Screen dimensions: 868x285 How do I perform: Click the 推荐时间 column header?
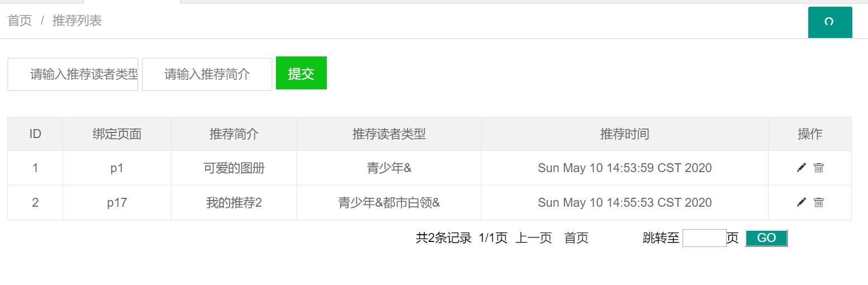624,134
